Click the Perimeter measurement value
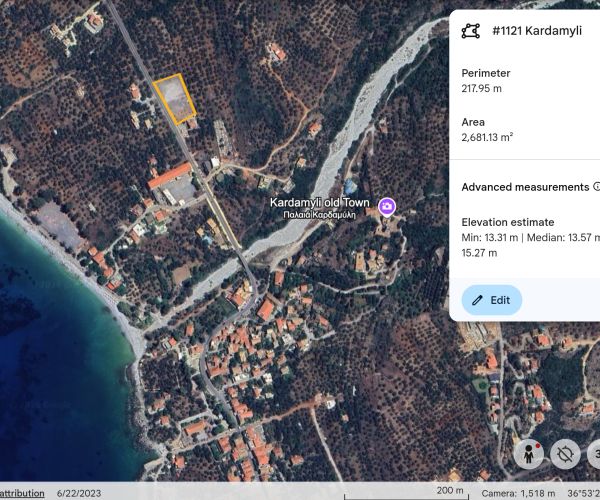 (x=482, y=89)
